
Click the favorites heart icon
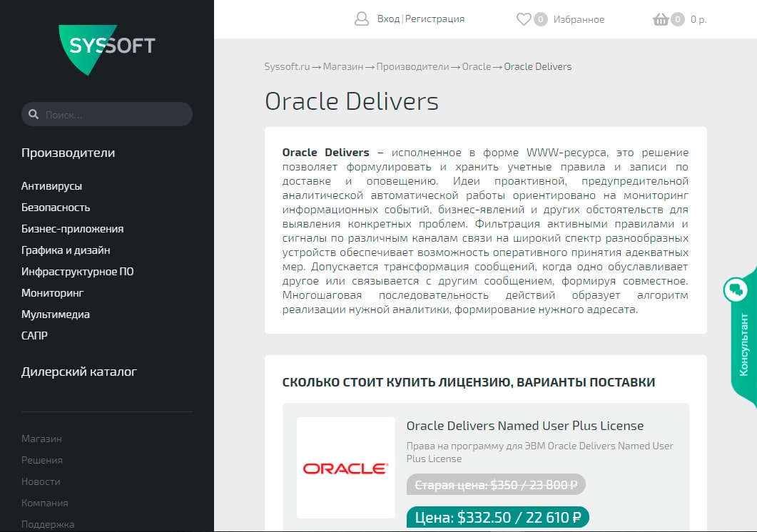pos(524,19)
